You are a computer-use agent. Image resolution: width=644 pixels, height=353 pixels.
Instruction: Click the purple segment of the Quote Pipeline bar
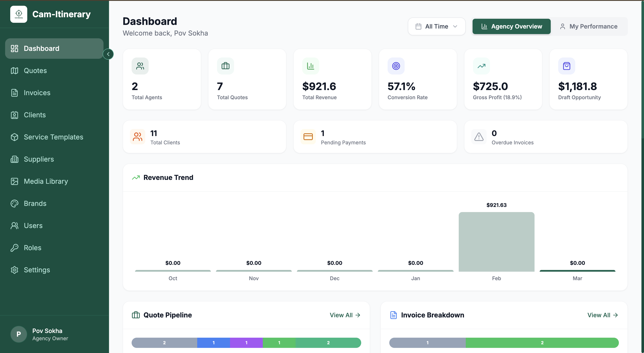(x=246, y=343)
